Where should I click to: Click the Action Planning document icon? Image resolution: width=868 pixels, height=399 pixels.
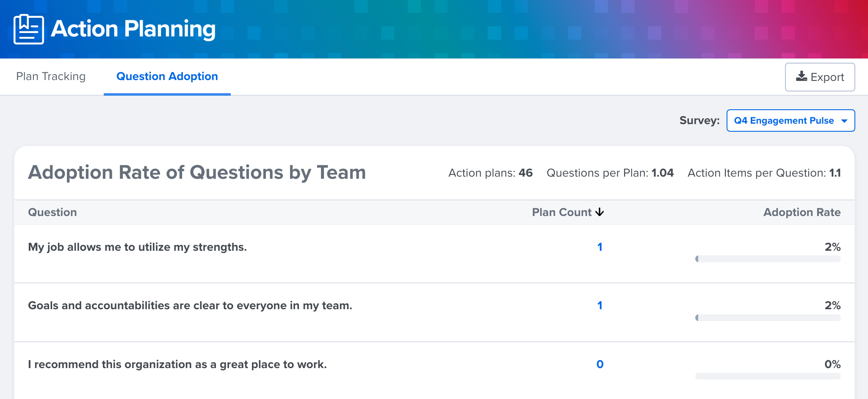(x=28, y=29)
